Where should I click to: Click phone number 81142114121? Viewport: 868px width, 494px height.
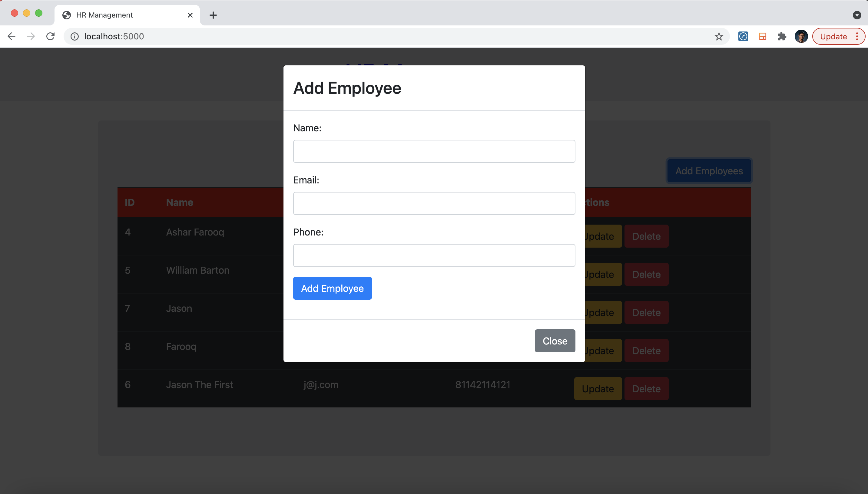coord(482,385)
